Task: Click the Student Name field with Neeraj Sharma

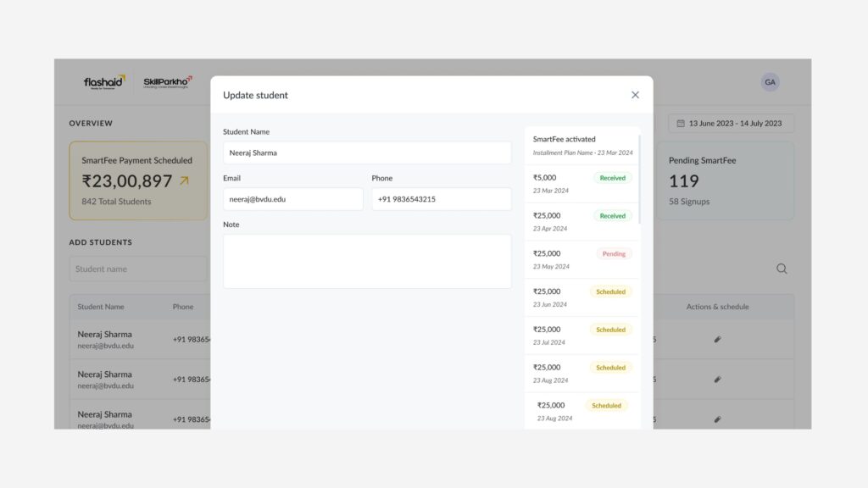Action: (367, 152)
